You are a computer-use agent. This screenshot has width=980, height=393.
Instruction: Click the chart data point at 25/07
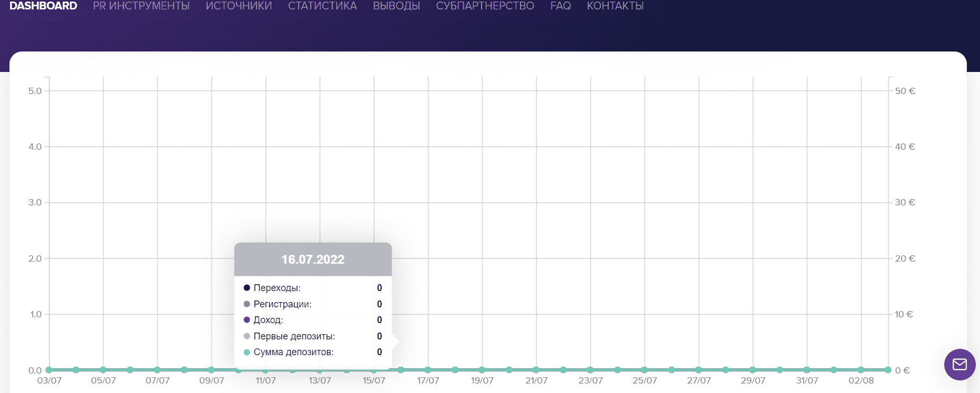(x=645, y=370)
